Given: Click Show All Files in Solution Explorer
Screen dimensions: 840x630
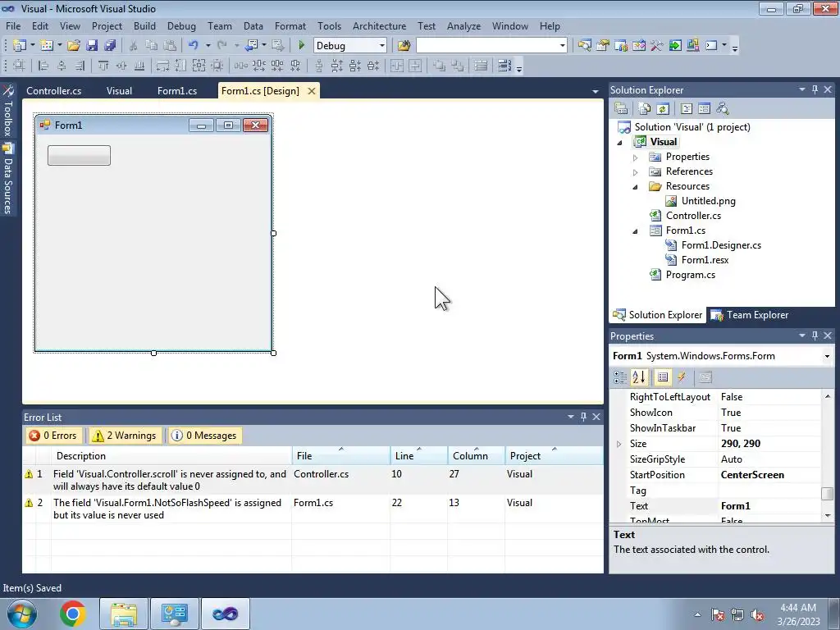Looking at the screenshot, I should click(x=645, y=109).
